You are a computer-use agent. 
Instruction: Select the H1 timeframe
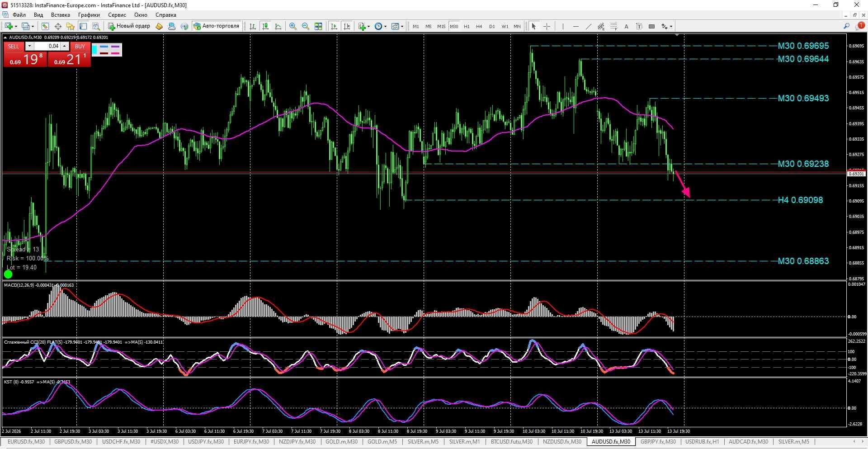[467, 26]
